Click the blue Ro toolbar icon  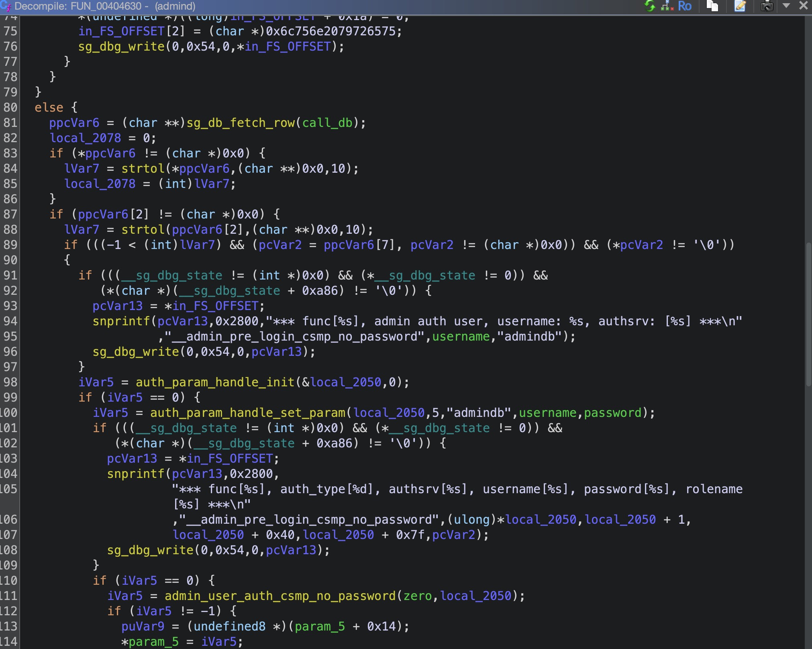pyautogui.click(x=685, y=6)
